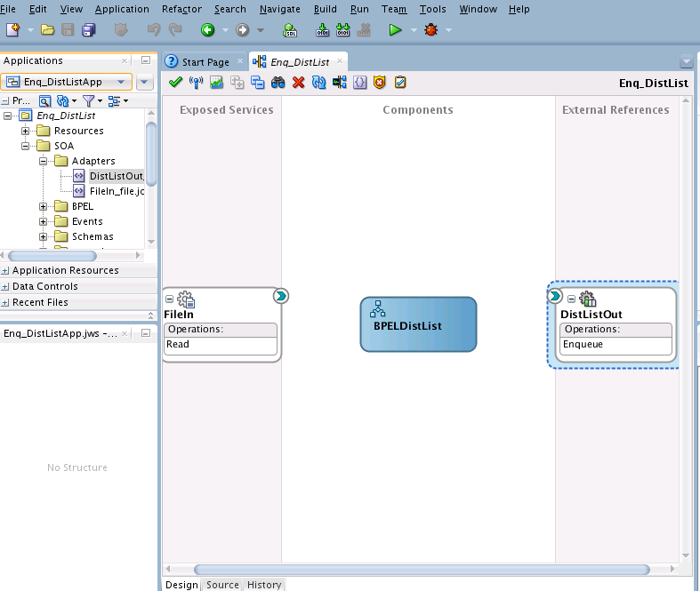Click the Debug ladybug icon
Image resolution: width=700 pixels, height=591 pixels.
coord(431,30)
